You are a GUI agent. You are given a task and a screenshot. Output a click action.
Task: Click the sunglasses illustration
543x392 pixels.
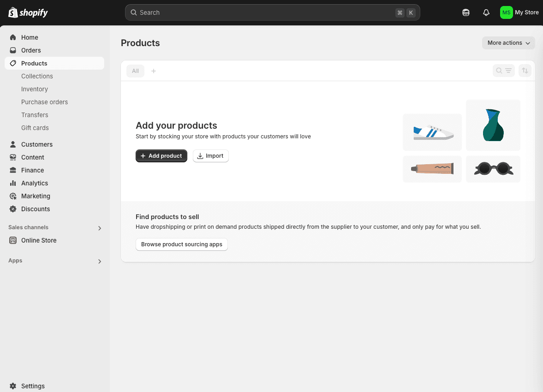pos(493,169)
